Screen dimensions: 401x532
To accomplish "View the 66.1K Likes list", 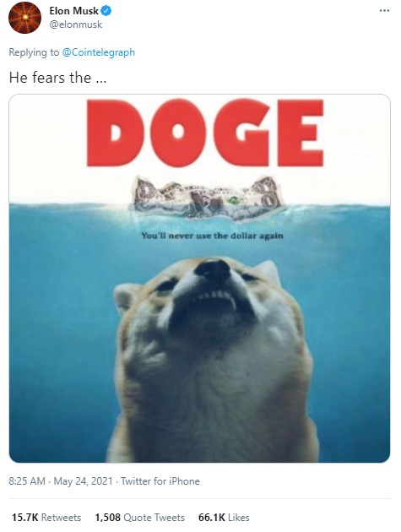I will 224,518.
